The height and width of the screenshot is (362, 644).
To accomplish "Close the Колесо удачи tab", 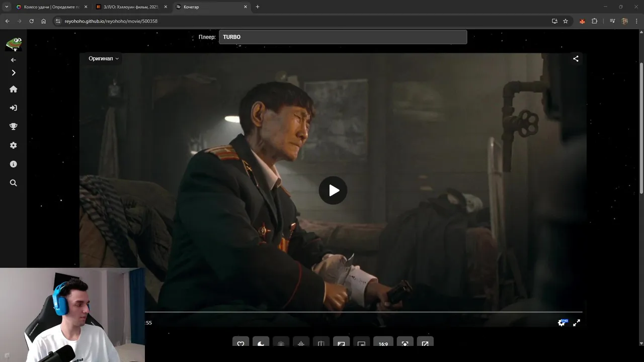I will tap(86, 7).
